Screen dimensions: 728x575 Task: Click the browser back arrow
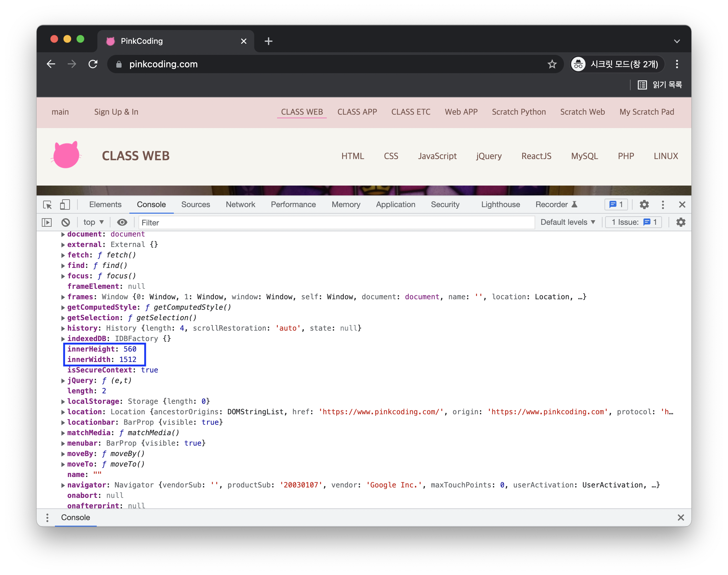(x=51, y=64)
